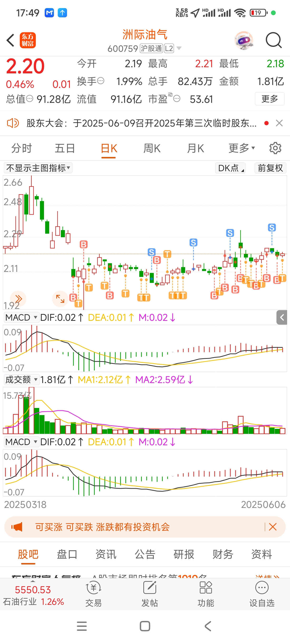
Task: Tap the chart end date 20250606
Action: (263, 505)
